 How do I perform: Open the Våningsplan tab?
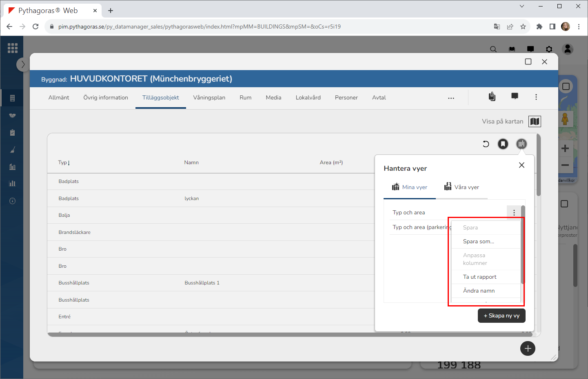[209, 98]
